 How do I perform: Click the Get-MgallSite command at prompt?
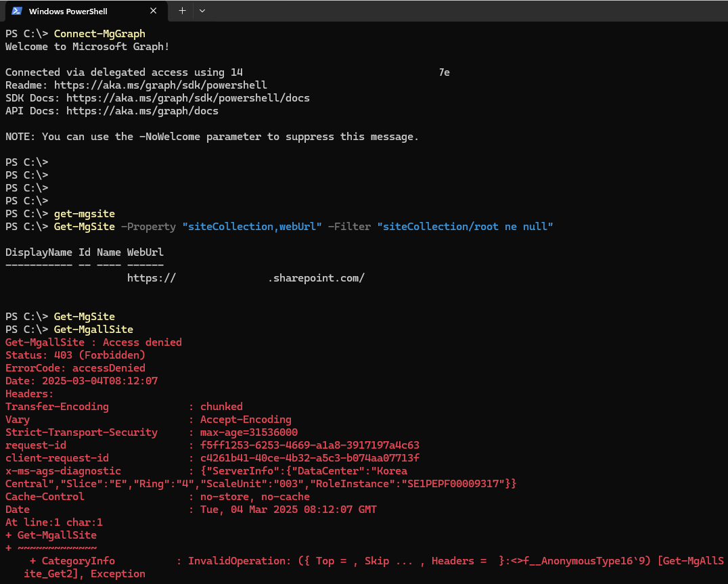[x=93, y=329]
